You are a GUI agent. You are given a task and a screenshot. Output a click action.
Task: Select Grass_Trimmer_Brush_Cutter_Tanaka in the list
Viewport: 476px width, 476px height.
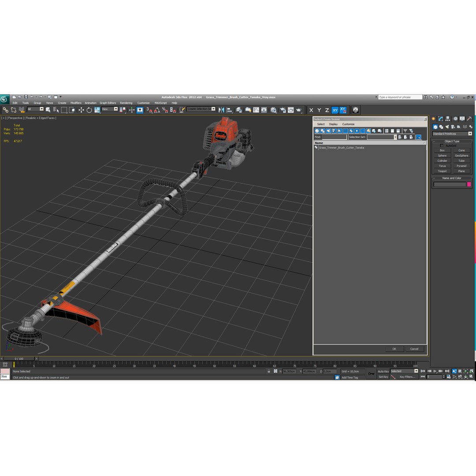[341, 148]
